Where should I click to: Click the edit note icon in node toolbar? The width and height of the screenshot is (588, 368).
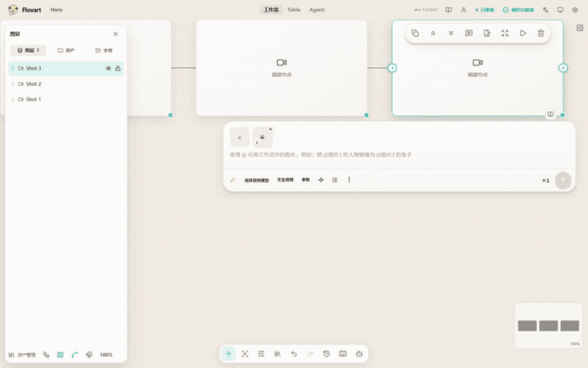[487, 34]
